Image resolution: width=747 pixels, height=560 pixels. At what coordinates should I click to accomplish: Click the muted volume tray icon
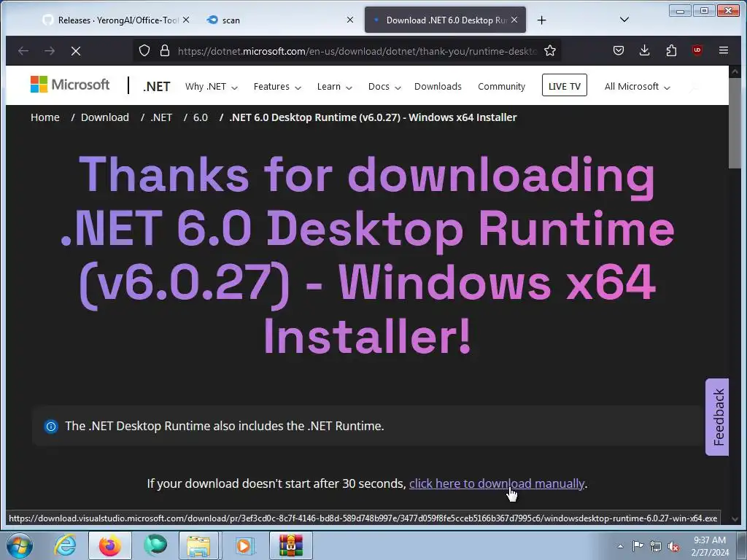pos(673,546)
